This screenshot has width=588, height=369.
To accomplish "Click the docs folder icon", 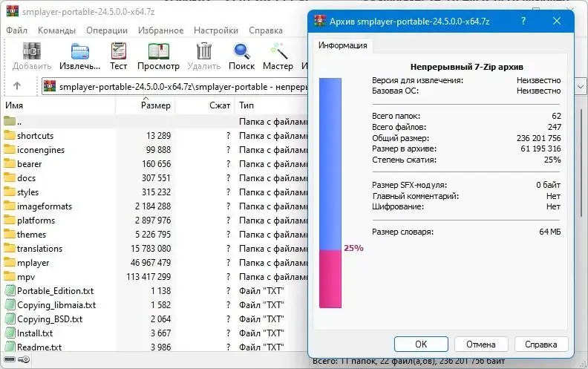I will click(10, 177).
